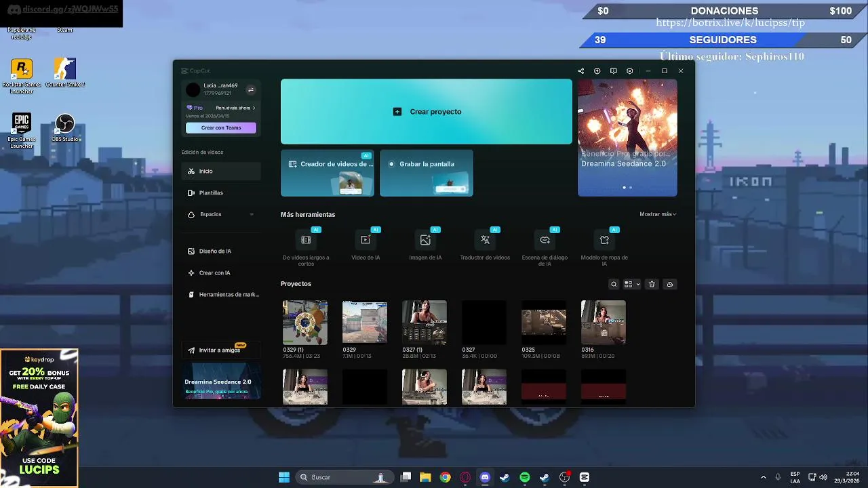Open Discord from the taskbar

point(485,477)
